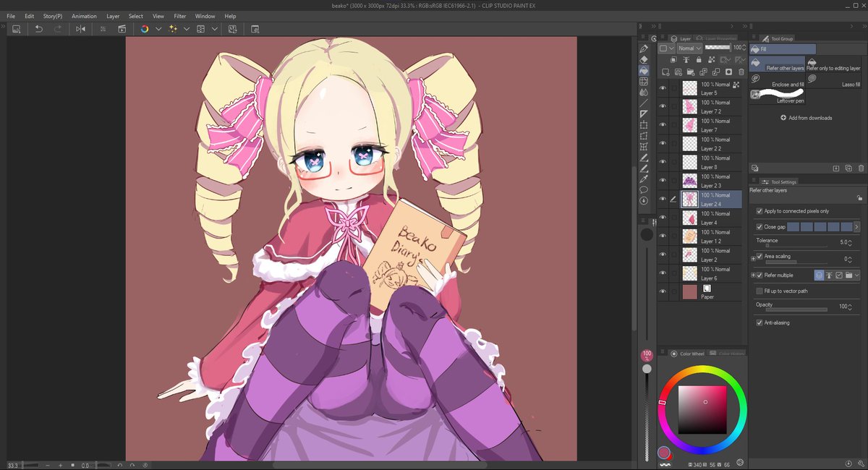Click the New Layer Folder icon
The height and width of the screenshot is (470, 868).
pyautogui.click(x=692, y=72)
